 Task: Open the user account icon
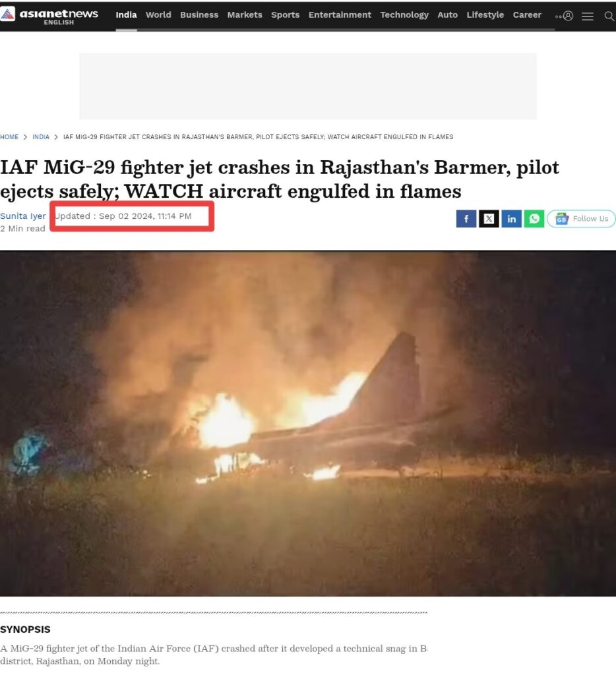[569, 16]
